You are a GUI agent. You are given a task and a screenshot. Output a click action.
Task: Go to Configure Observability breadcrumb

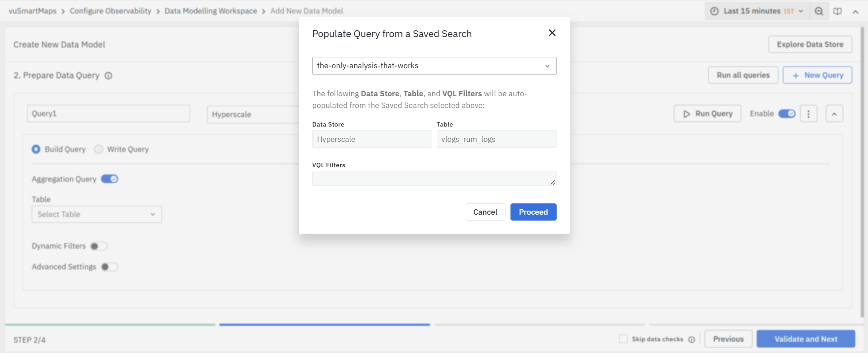pos(110,11)
